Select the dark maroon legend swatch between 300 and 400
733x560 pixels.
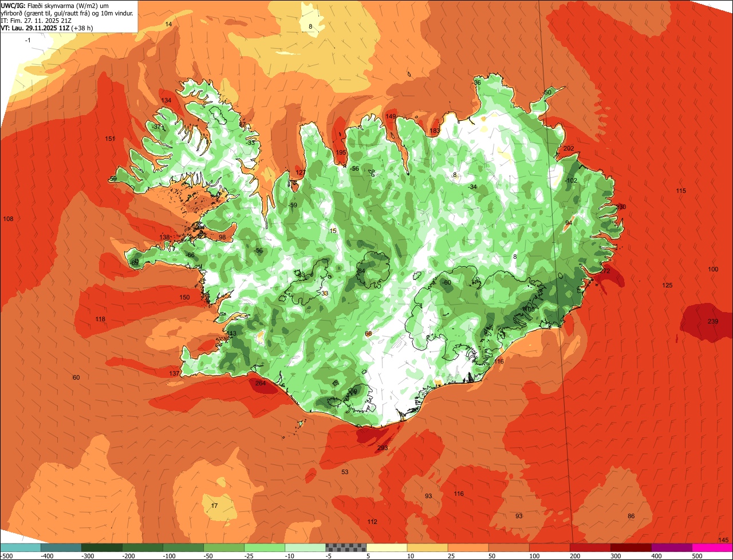[x=631, y=547]
